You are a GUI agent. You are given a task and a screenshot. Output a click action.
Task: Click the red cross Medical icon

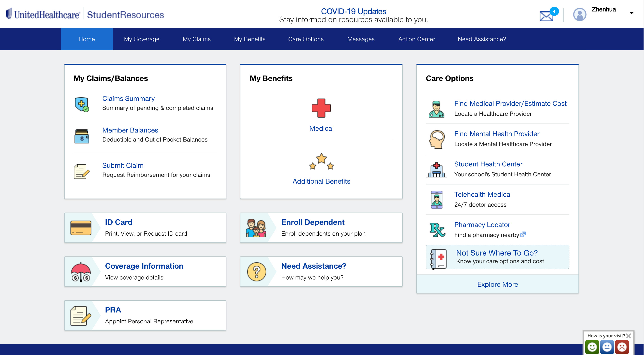pos(321,108)
